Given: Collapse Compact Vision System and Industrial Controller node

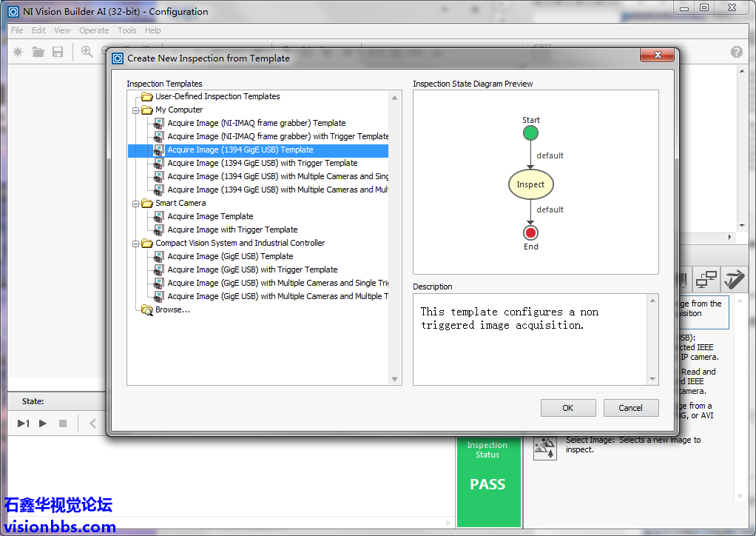Looking at the screenshot, I should 137,244.
